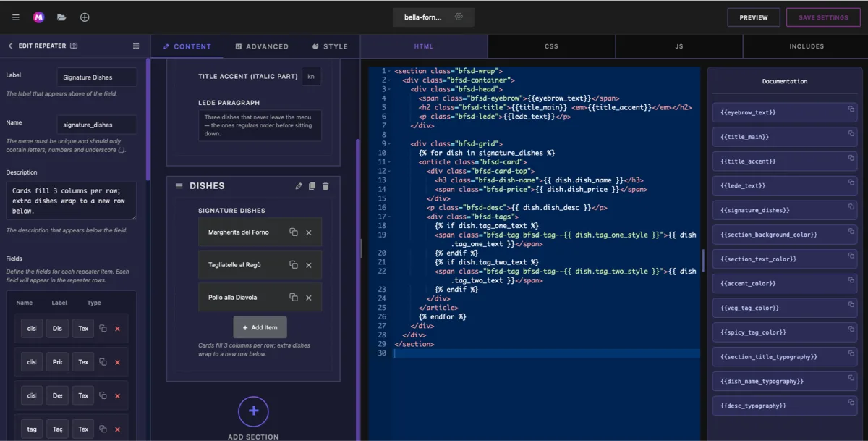
Task: Fold code at line 9 bfsd-grid
Action: tap(389, 144)
